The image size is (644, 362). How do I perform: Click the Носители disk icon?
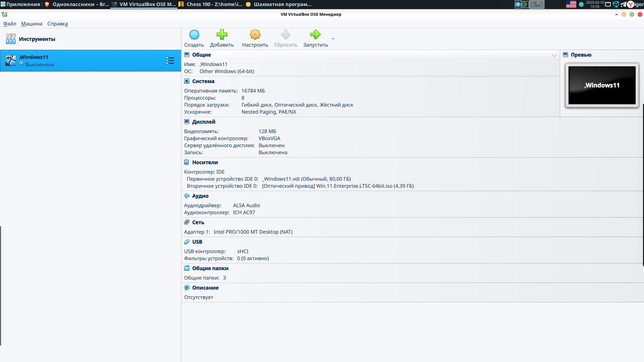pyautogui.click(x=187, y=162)
